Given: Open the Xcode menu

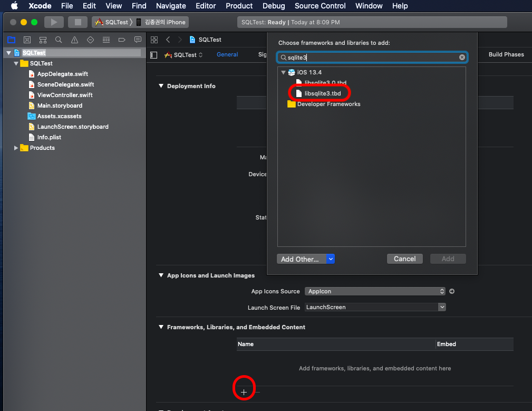Looking at the screenshot, I should point(40,6).
